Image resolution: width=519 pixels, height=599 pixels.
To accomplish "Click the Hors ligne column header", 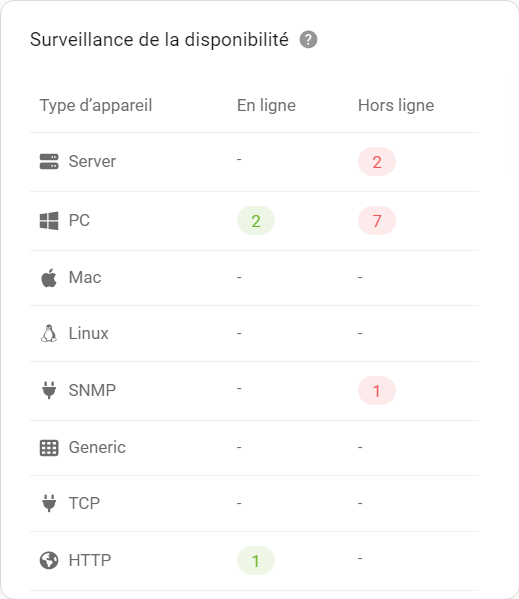I will [396, 105].
